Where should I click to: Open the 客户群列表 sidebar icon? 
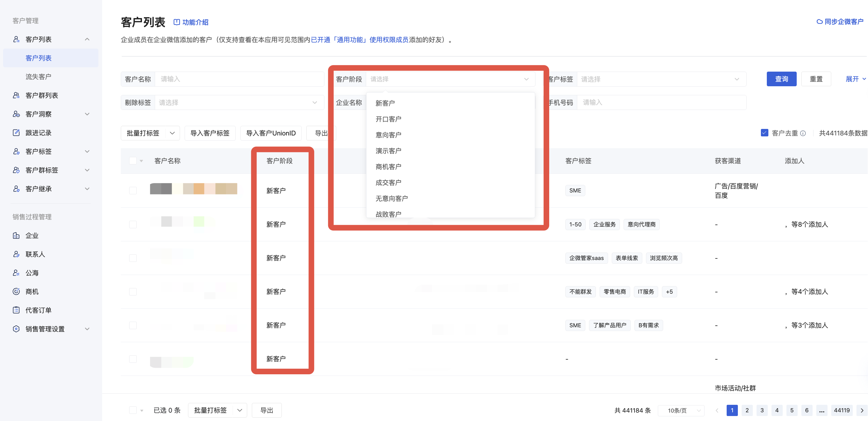[x=16, y=95]
